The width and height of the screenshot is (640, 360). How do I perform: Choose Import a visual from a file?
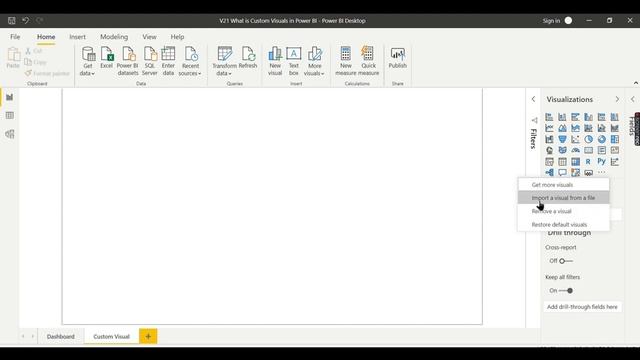(x=564, y=198)
